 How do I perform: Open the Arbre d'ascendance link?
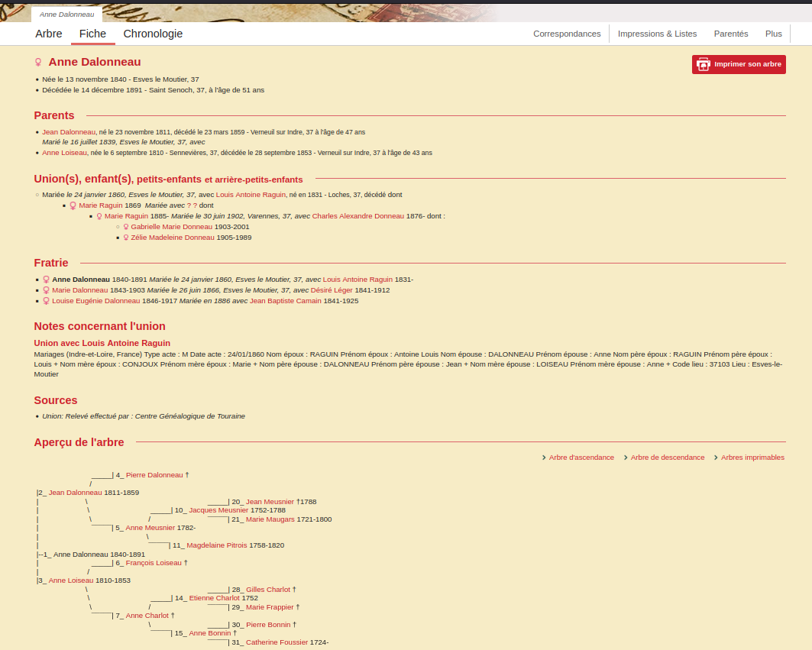click(x=581, y=458)
